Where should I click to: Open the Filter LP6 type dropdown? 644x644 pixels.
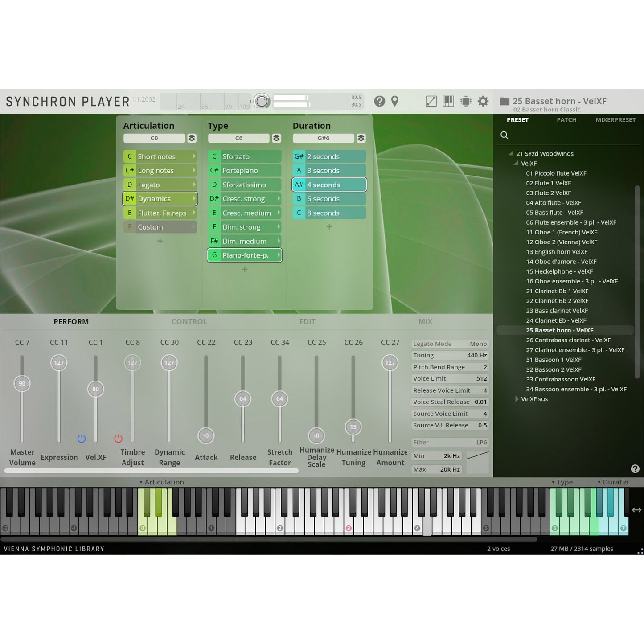[449, 442]
